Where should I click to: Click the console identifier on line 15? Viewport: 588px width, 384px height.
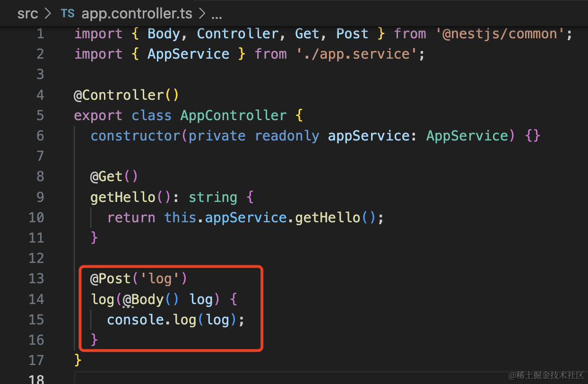tap(135, 320)
